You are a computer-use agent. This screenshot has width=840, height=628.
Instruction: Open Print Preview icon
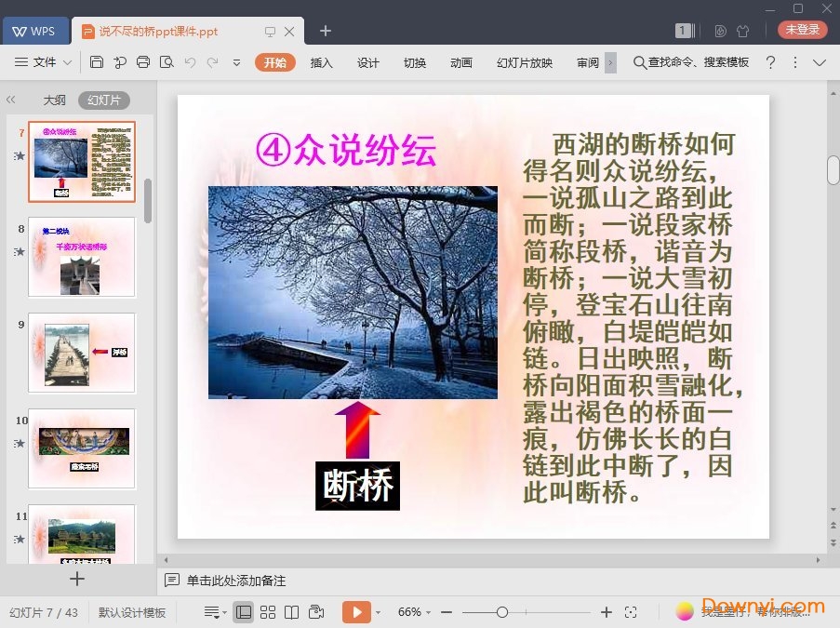tap(167, 62)
